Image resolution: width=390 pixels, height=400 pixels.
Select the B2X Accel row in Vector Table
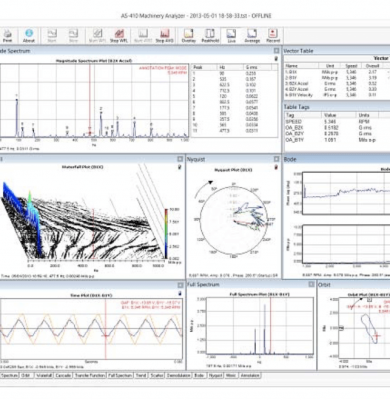click(x=337, y=83)
